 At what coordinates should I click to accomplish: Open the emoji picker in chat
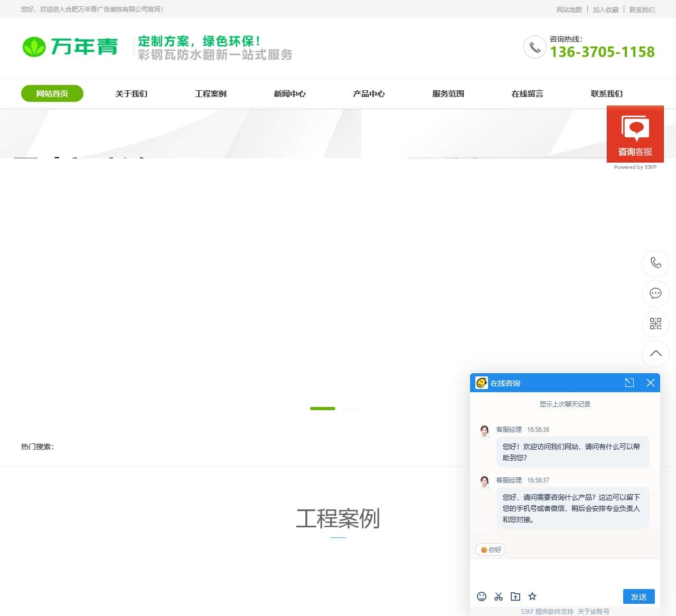tap(482, 596)
